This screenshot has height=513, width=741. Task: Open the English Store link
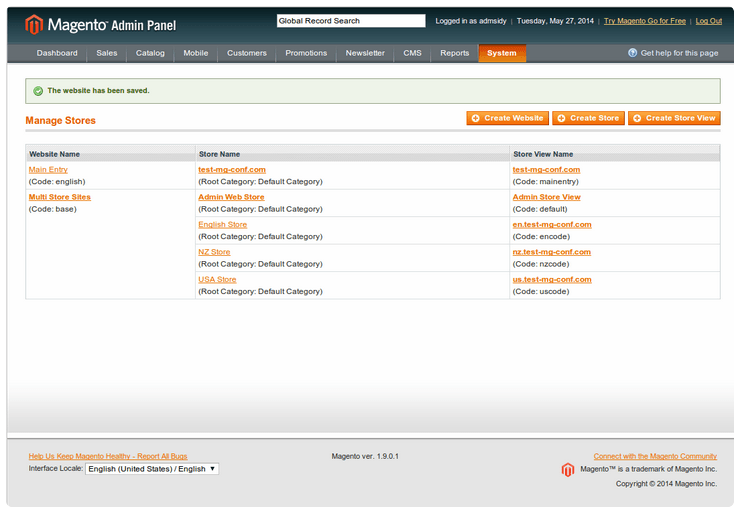pyautogui.click(x=223, y=224)
